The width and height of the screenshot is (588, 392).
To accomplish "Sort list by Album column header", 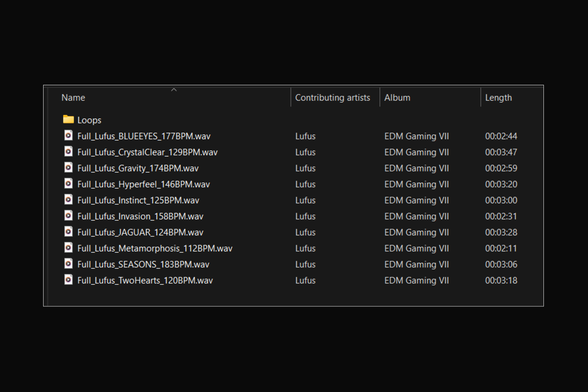I will click(397, 98).
